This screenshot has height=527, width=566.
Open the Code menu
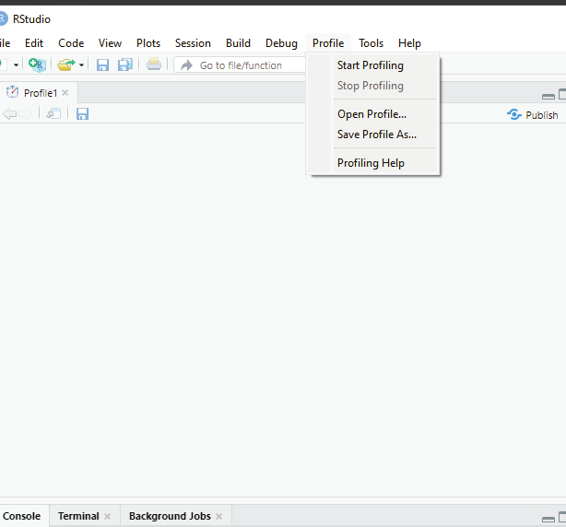tap(71, 43)
